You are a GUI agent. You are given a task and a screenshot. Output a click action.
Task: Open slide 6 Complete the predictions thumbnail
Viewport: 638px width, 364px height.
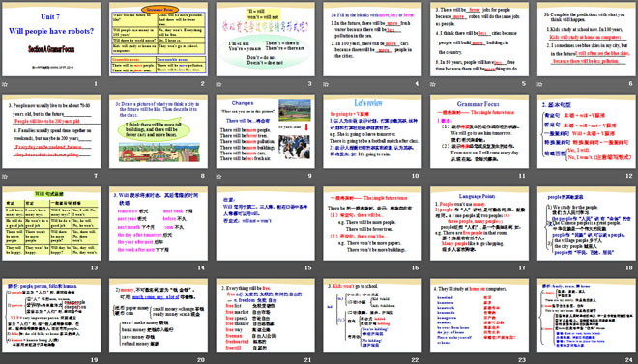pos(587,40)
